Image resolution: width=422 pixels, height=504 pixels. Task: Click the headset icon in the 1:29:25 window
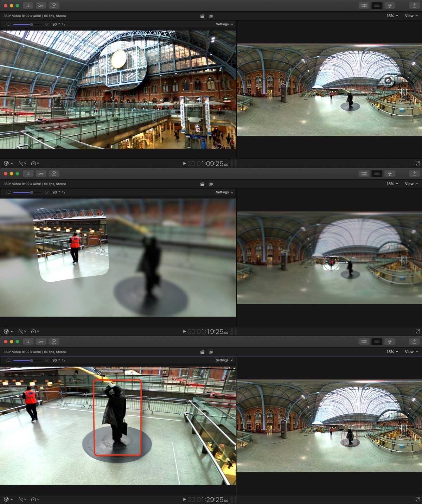(x=8, y=361)
